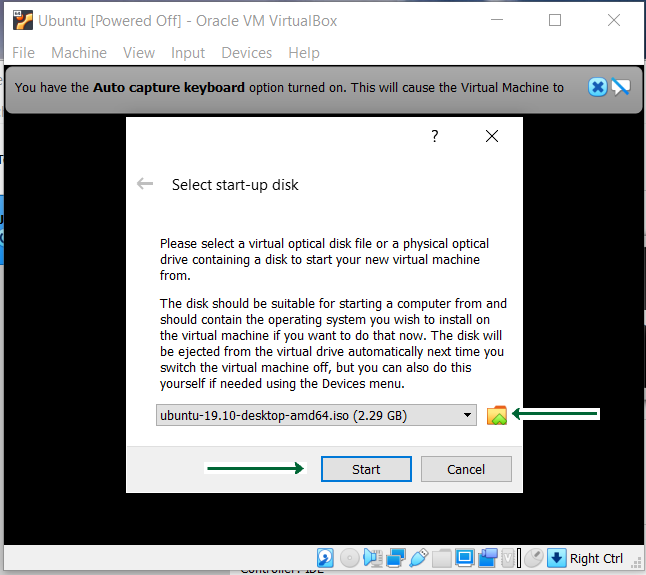Image resolution: width=646 pixels, height=575 pixels.
Task: Browse for disk file with folder icon
Action: (496, 415)
